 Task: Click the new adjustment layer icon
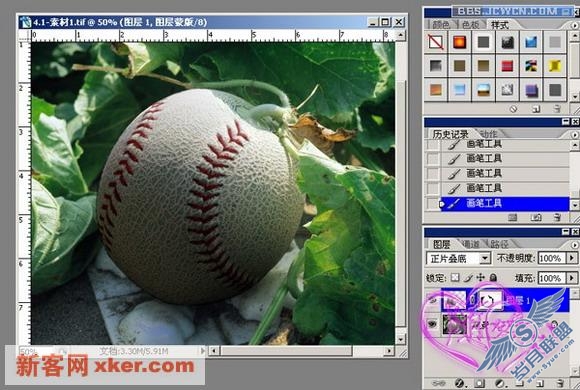pyautogui.click(x=499, y=383)
